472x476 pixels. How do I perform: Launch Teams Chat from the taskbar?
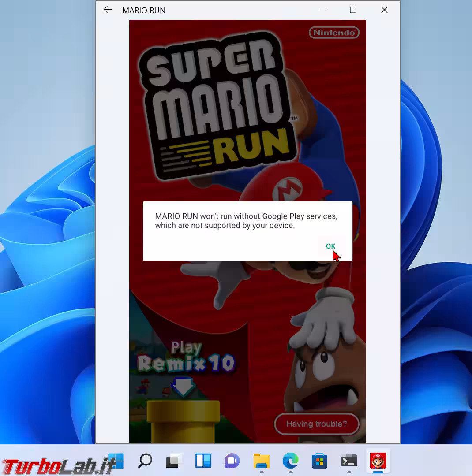pos(232,461)
